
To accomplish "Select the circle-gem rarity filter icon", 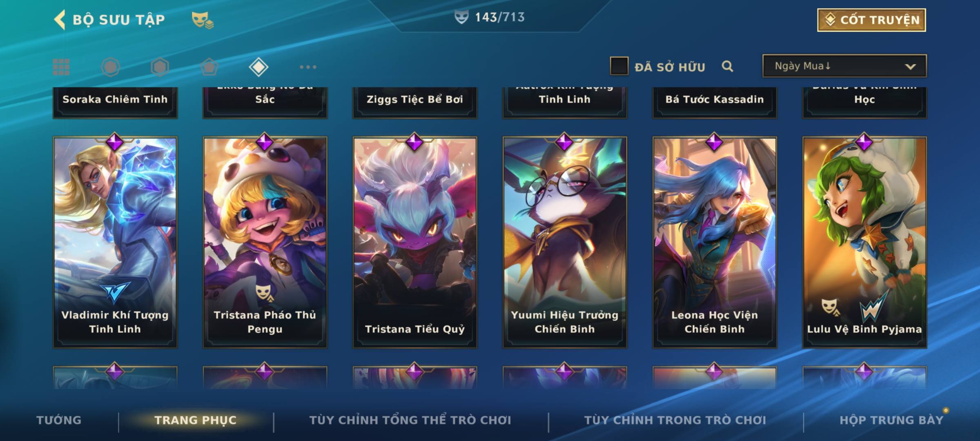I will (x=111, y=67).
